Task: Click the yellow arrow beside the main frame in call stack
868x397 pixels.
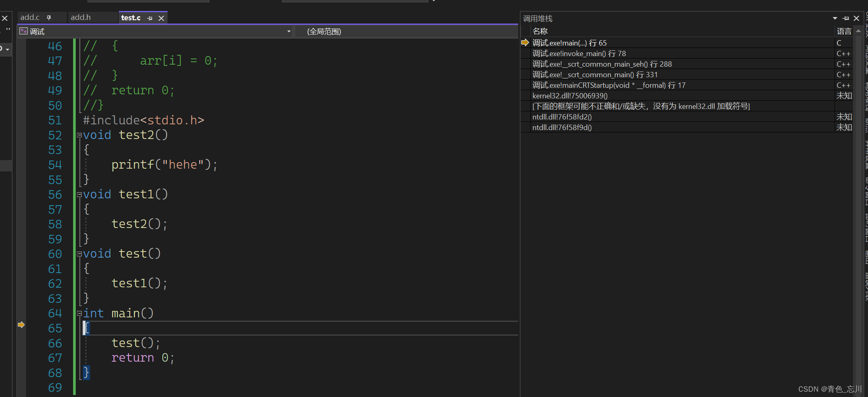Action: coord(525,42)
